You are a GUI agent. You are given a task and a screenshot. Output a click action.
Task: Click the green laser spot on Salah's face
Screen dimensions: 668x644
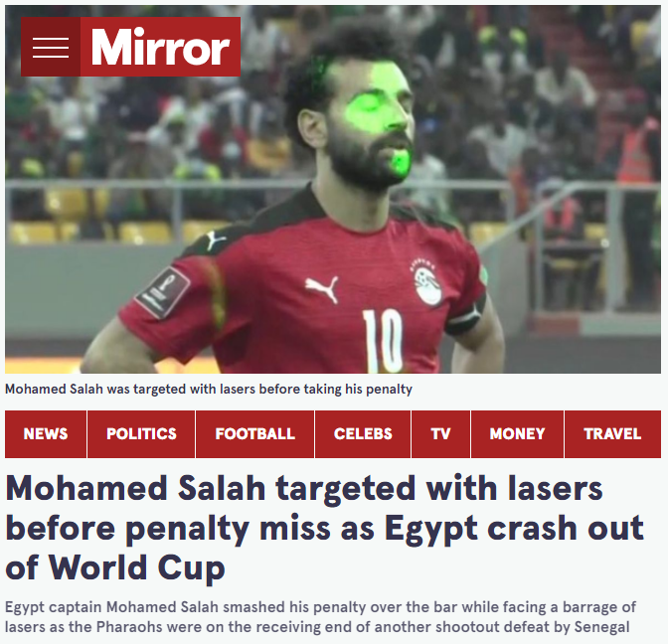pyautogui.click(x=375, y=104)
